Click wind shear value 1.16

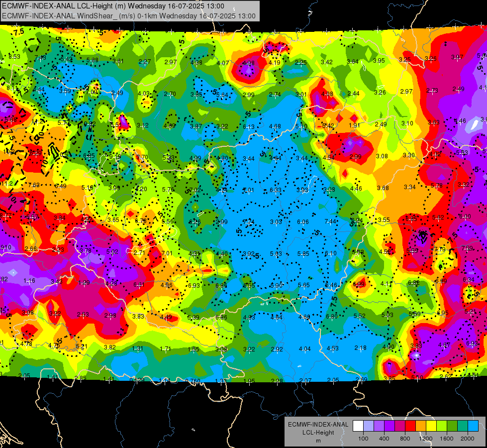[x=29, y=281]
